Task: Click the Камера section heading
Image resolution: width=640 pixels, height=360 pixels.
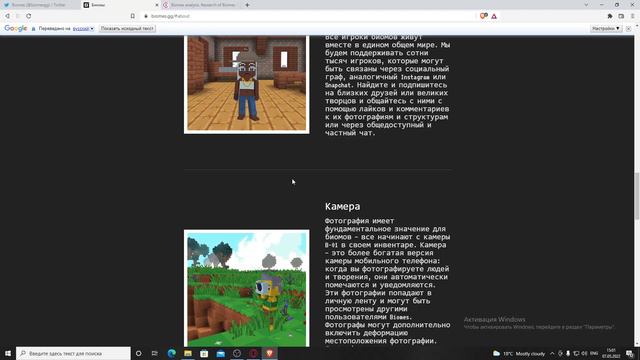Action: pyautogui.click(x=342, y=207)
